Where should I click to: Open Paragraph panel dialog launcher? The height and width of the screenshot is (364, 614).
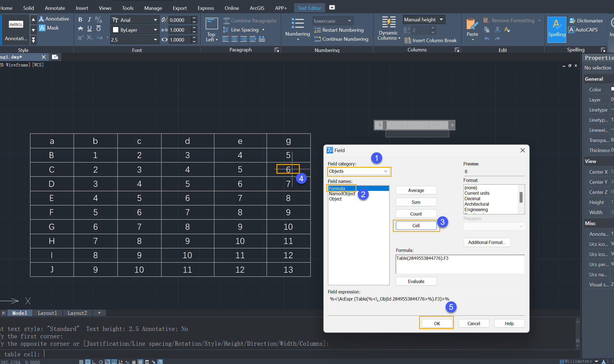[x=277, y=50]
